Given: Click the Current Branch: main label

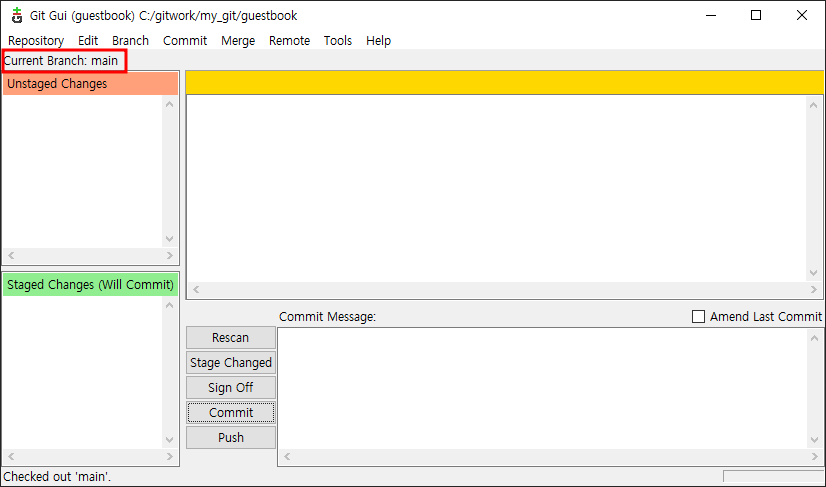Looking at the screenshot, I should click(x=61, y=61).
